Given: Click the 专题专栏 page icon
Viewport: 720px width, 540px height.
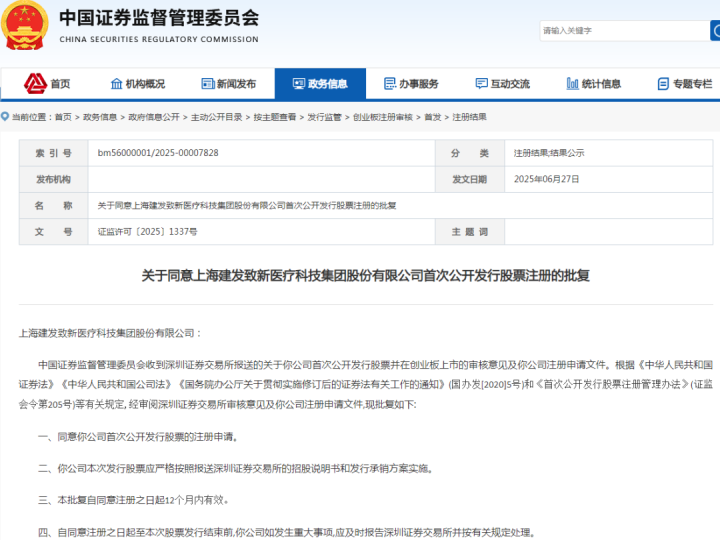Looking at the screenshot, I should 663,84.
